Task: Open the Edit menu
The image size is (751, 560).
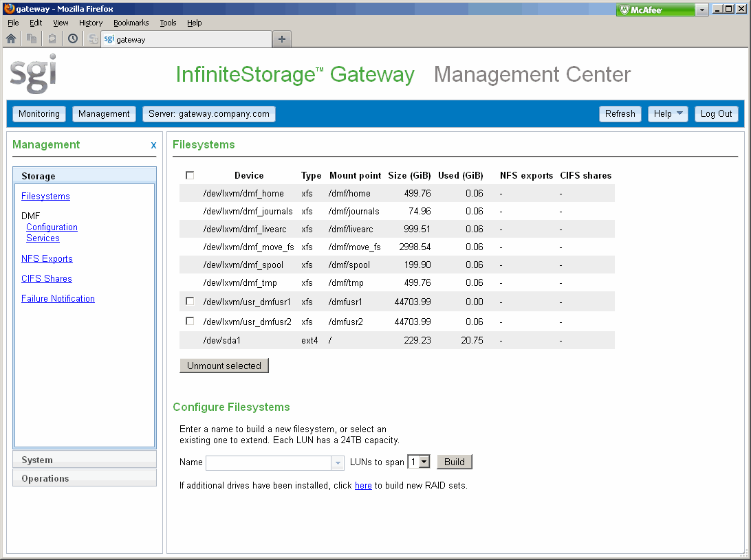Action: (x=36, y=23)
